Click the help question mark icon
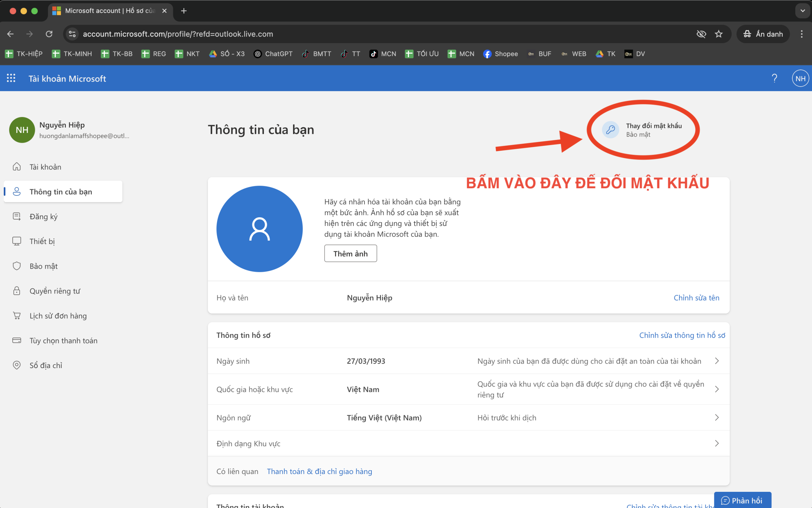 click(x=774, y=78)
